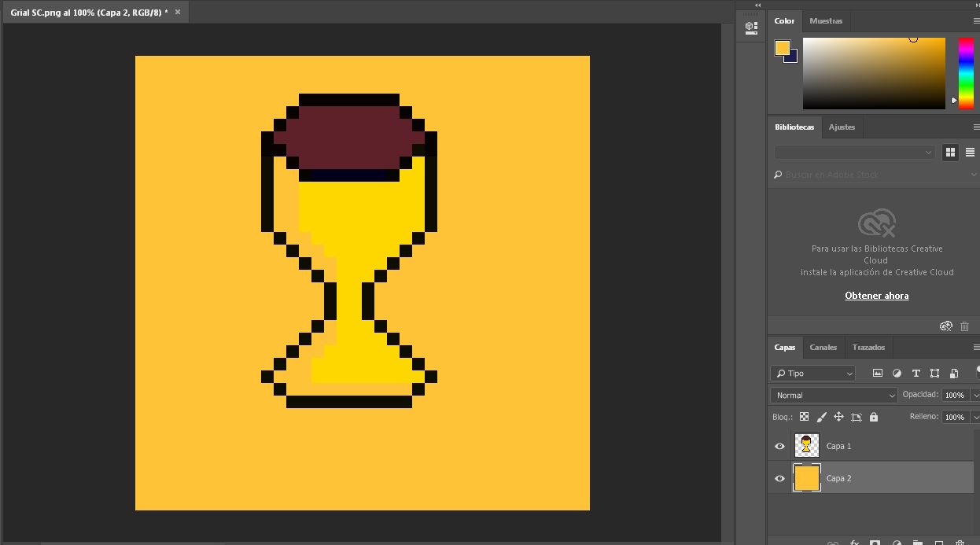Image resolution: width=980 pixels, height=545 pixels.
Task: Open the Muestras tab
Action: pyautogui.click(x=826, y=21)
